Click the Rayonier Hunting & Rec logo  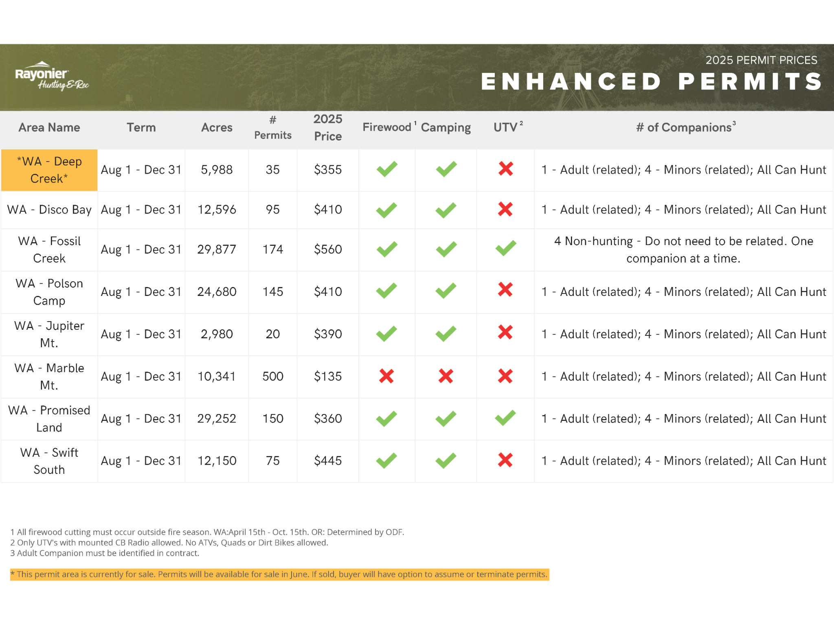click(51, 77)
